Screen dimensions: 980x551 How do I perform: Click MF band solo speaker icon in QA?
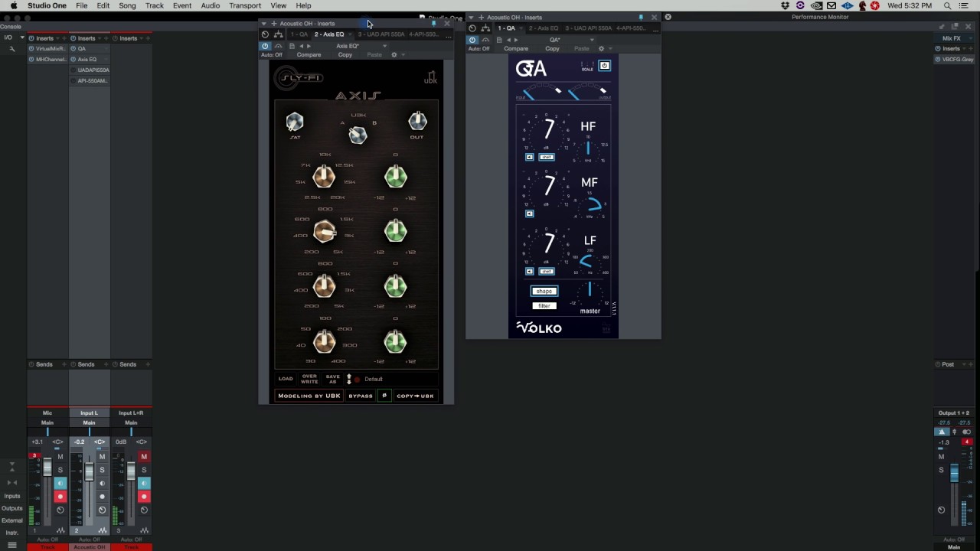(529, 214)
